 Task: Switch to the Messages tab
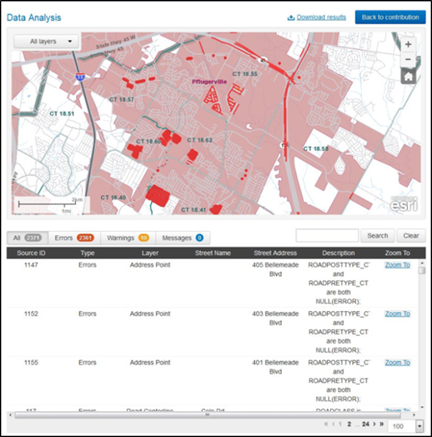pyautogui.click(x=183, y=238)
